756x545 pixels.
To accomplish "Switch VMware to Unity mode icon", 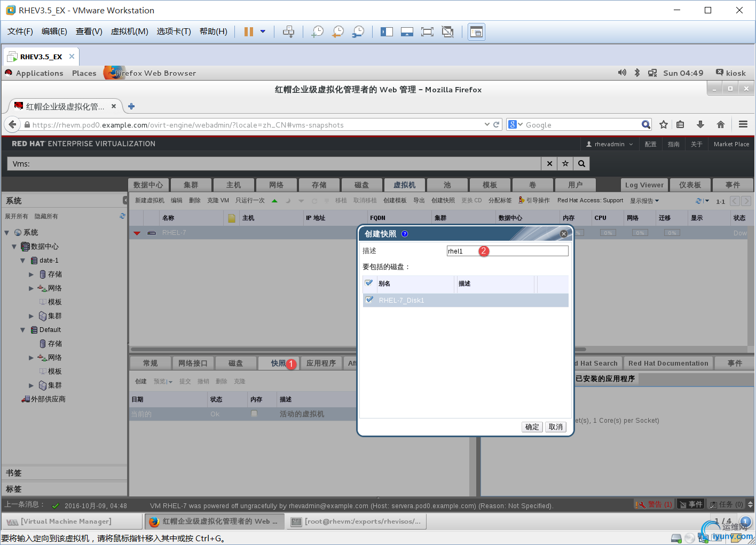I will click(447, 31).
